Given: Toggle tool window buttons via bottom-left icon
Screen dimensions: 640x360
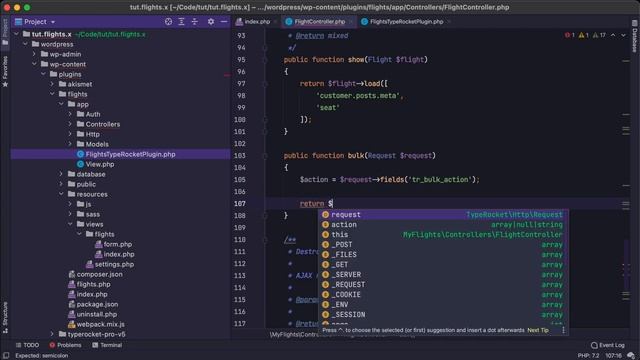Looking at the screenshot, I should click(x=6, y=356).
